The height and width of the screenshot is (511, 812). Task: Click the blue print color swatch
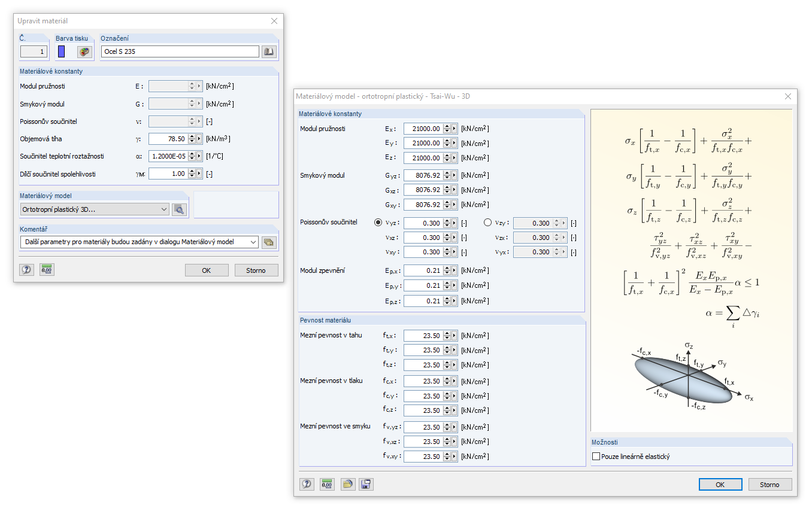click(62, 51)
